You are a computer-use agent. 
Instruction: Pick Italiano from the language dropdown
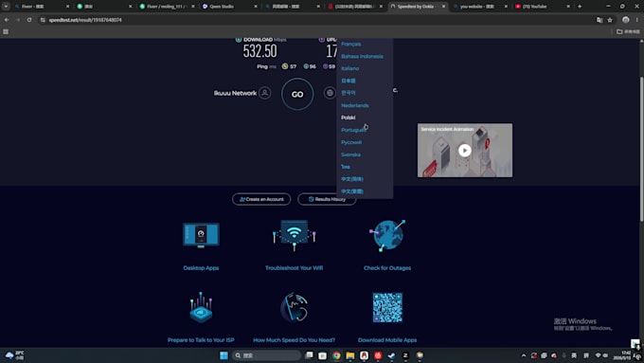[x=349, y=68]
